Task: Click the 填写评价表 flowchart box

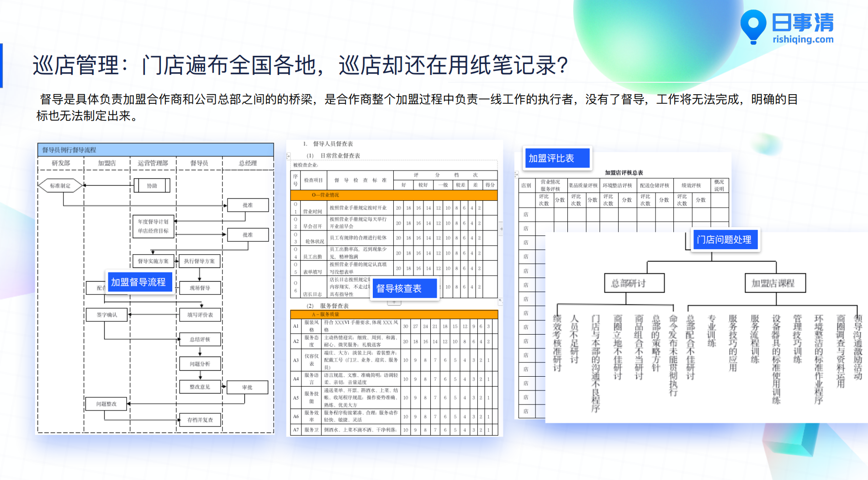Action: pos(200,315)
